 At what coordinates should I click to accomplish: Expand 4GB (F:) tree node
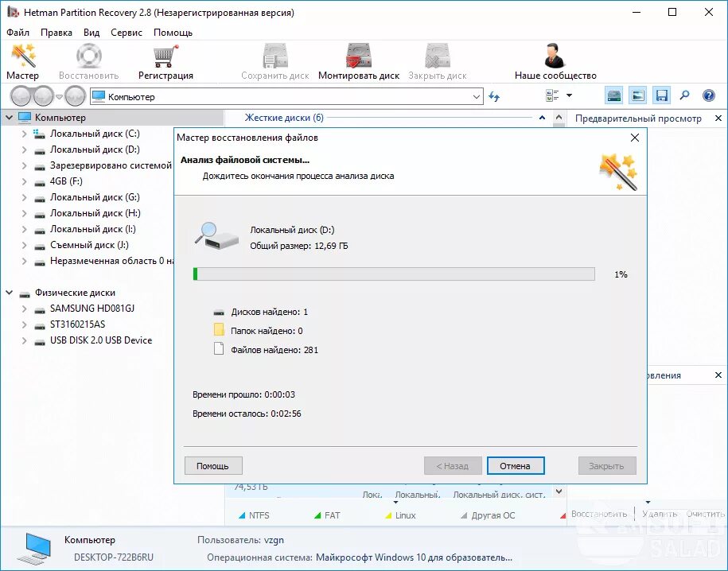(24, 182)
